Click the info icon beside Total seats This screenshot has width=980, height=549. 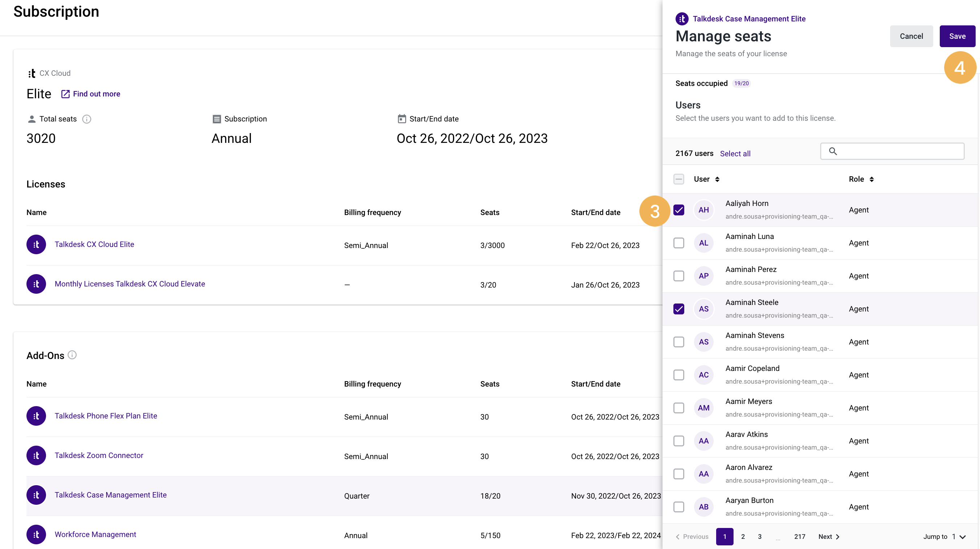[x=87, y=119]
